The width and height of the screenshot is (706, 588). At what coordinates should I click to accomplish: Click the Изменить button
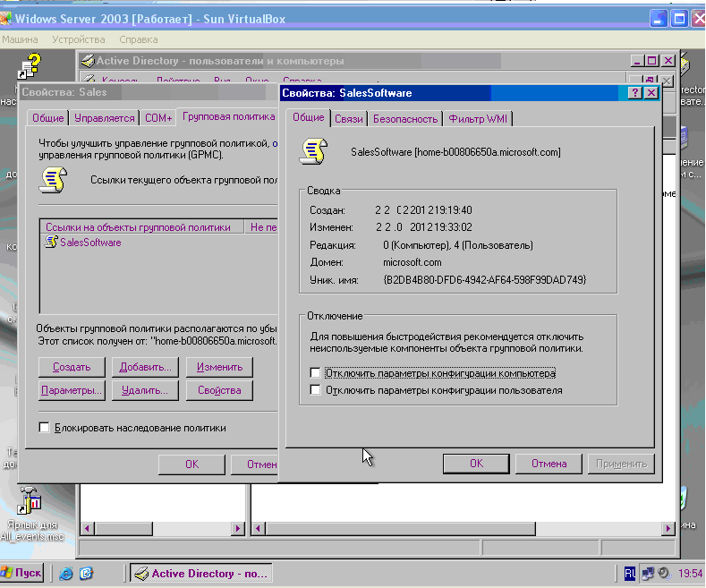(x=219, y=367)
